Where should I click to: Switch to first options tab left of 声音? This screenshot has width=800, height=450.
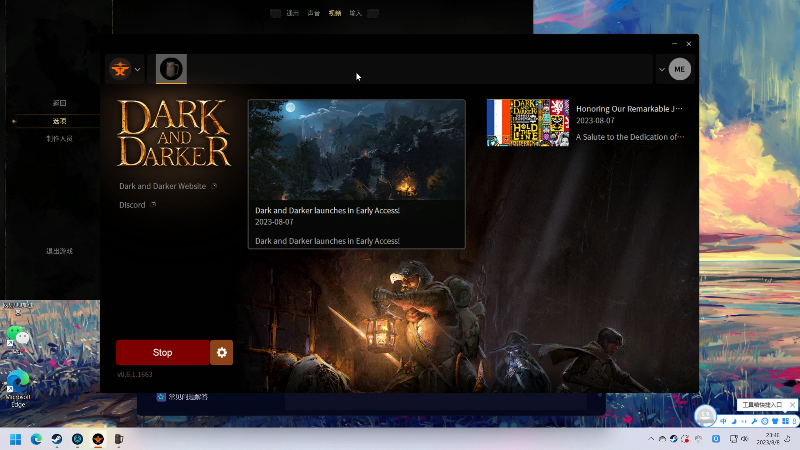292,13
